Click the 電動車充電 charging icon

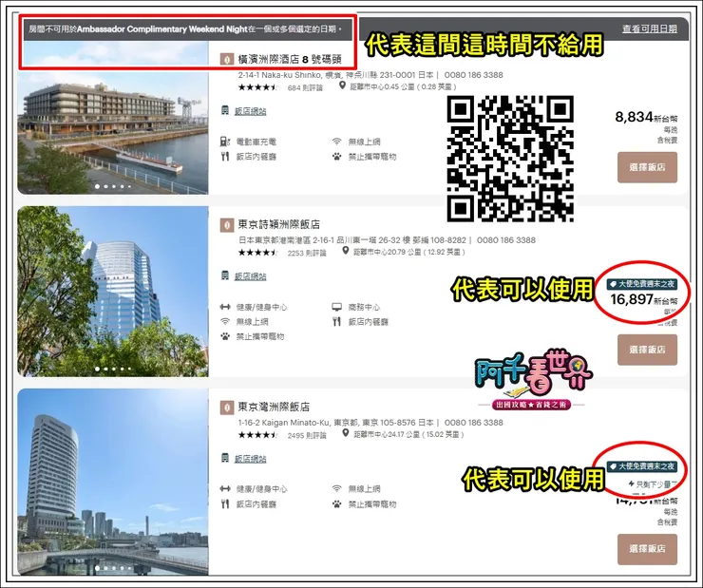(225, 142)
